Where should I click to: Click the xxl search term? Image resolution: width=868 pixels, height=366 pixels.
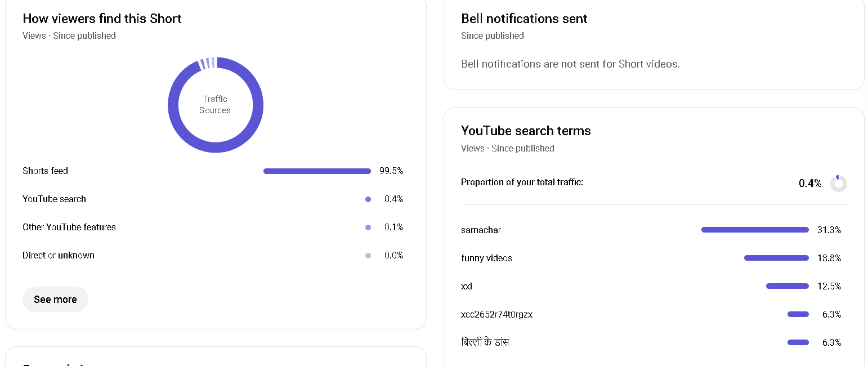[x=467, y=286]
